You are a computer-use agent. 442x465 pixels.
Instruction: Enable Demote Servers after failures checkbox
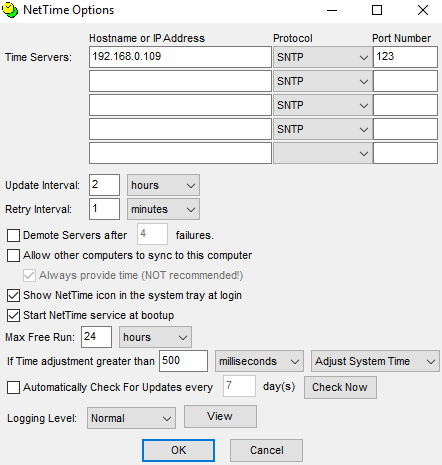pyautogui.click(x=13, y=235)
